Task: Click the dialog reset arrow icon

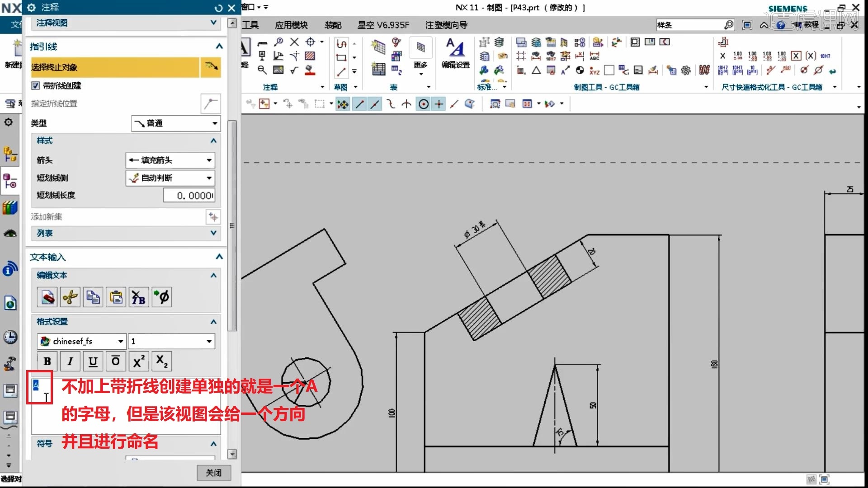Action: pos(219,8)
